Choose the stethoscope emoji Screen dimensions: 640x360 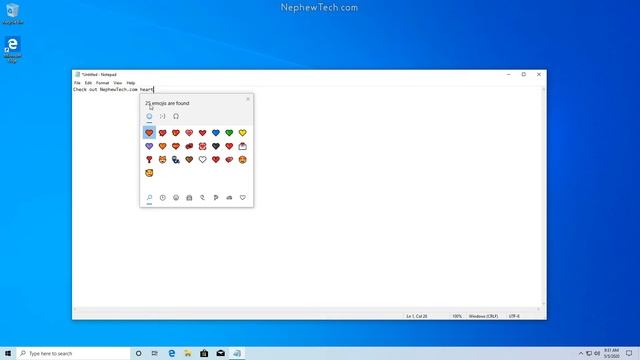click(176, 160)
